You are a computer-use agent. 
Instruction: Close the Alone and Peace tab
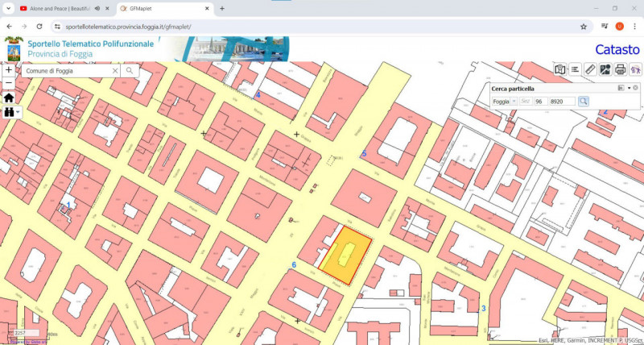click(107, 8)
